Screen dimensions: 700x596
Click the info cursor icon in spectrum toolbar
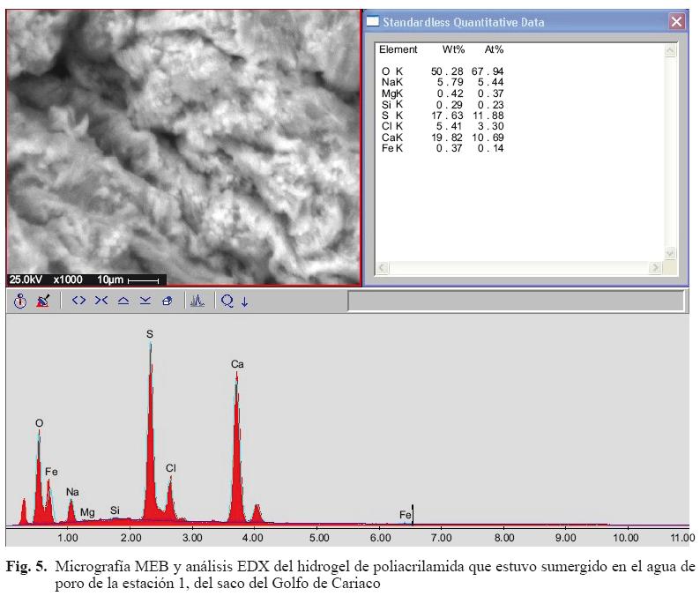click(x=20, y=301)
